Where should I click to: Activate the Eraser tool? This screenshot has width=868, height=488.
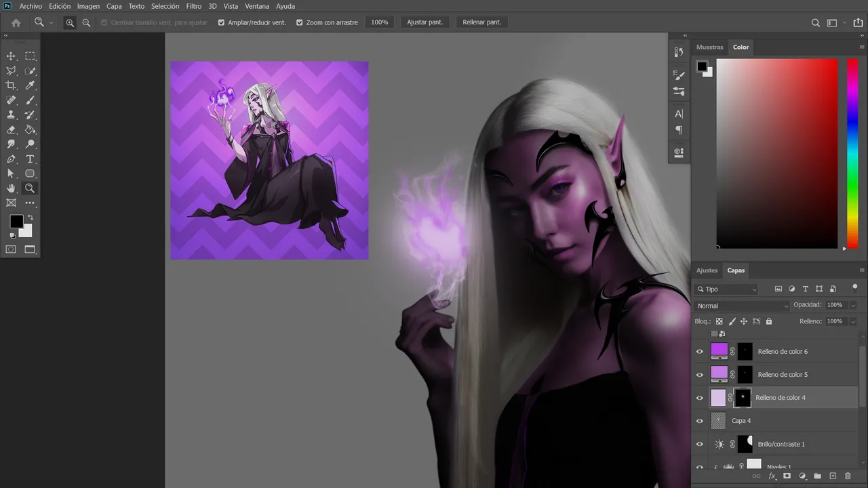click(x=11, y=129)
